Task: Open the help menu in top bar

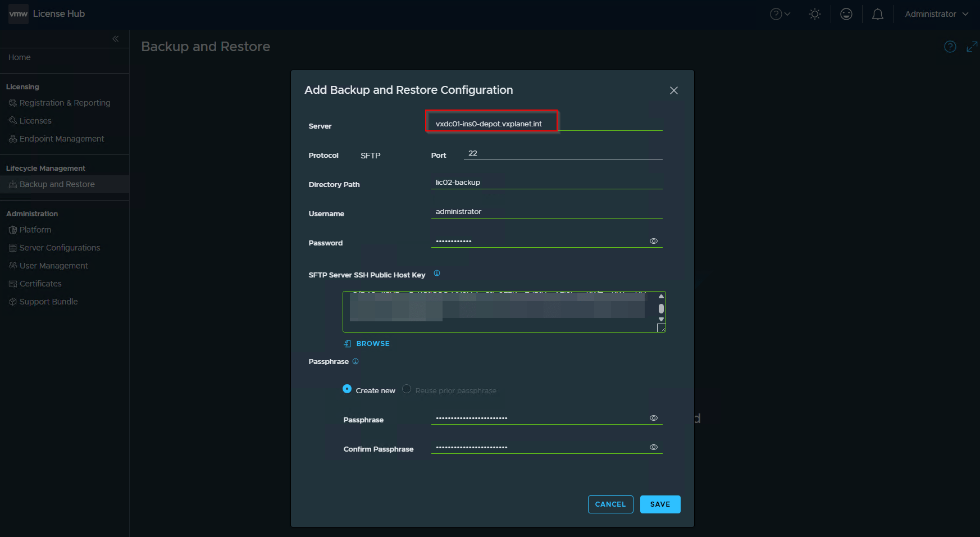Action: (780, 14)
